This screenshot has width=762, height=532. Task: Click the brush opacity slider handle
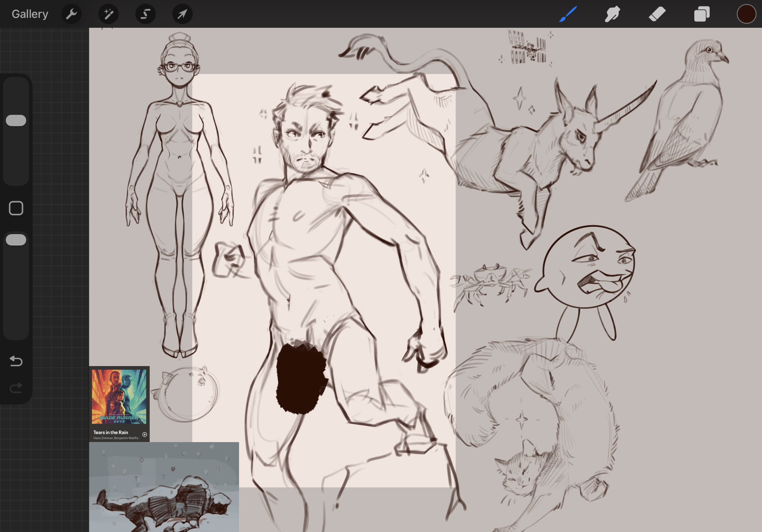tap(16, 240)
